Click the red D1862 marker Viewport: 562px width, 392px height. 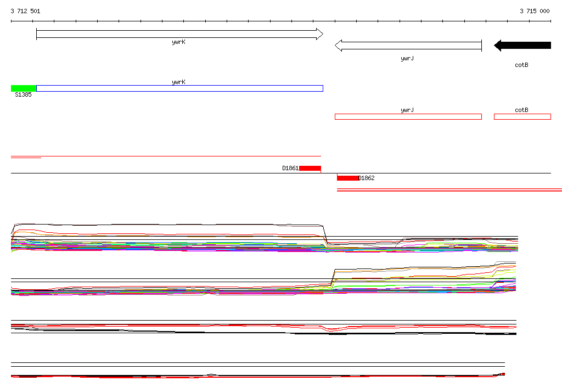[x=347, y=178]
